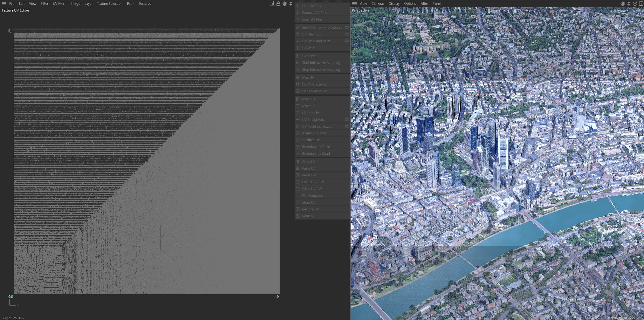Image resolution: width=644 pixels, height=320 pixels.
Task: Open the Texture Selection menu
Action: point(110,4)
